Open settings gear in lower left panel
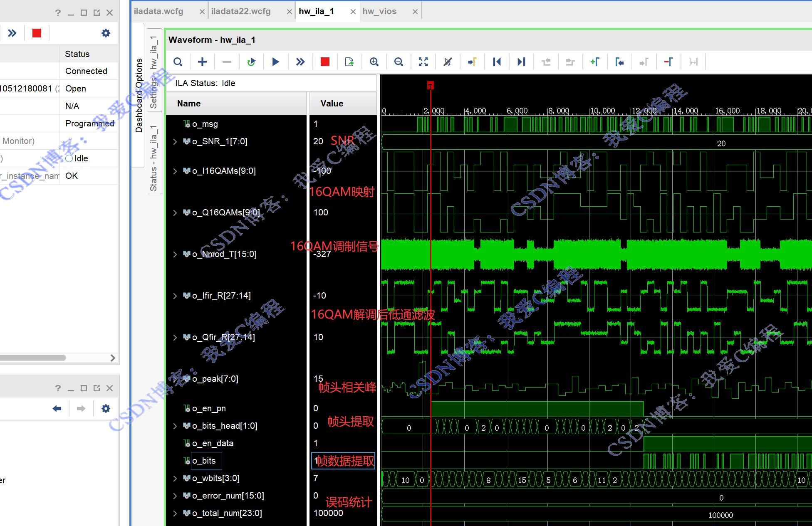Image resolution: width=812 pixels, height=526 pixels. coord(106,408)
